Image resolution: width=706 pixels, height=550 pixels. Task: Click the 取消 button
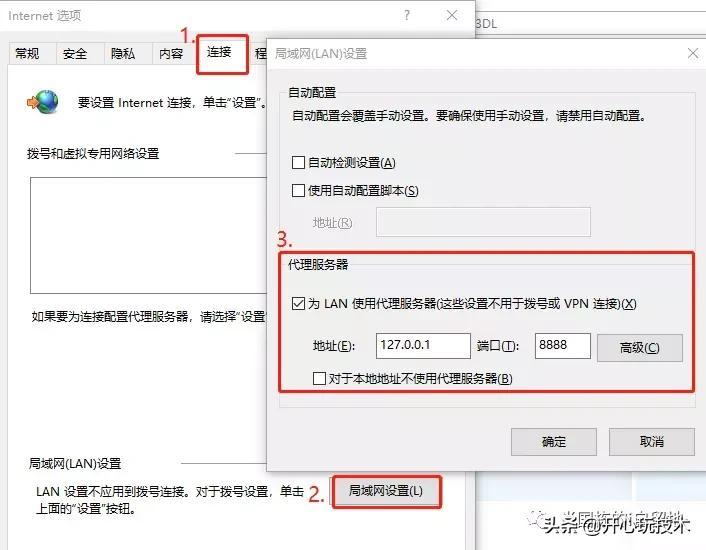[x=652, y=442]
